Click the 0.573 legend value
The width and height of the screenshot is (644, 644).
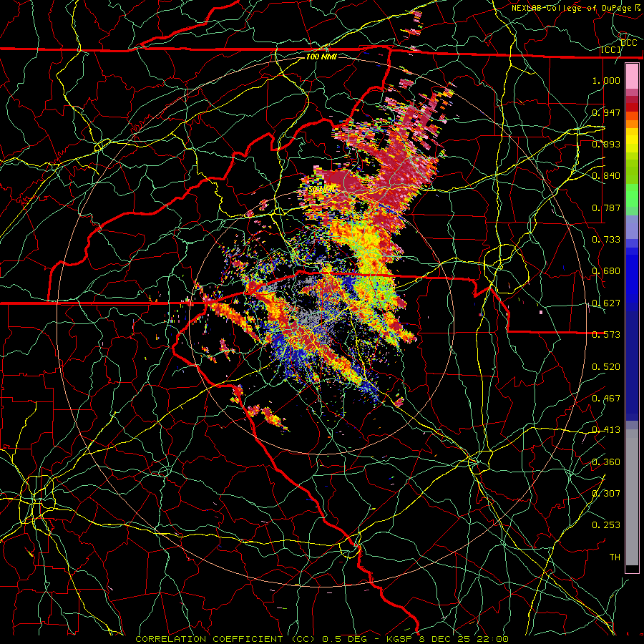pyautogui.click(x=606, y=334)
